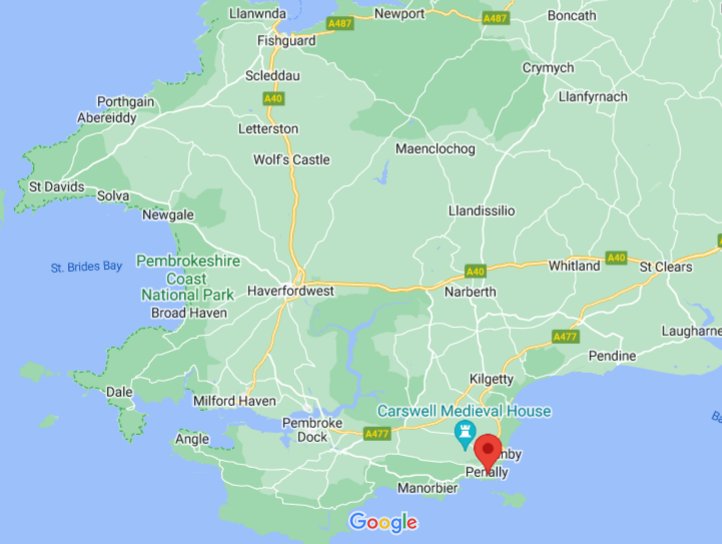Click the St Davids place label
The image size is (722, 544).
point(57,187)
